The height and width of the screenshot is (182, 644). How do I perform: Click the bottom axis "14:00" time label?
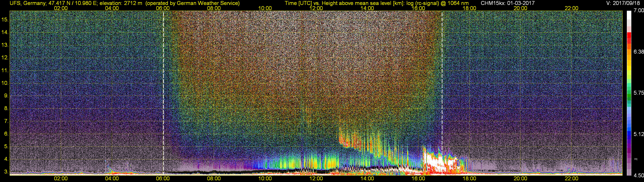tap(367, 179)
